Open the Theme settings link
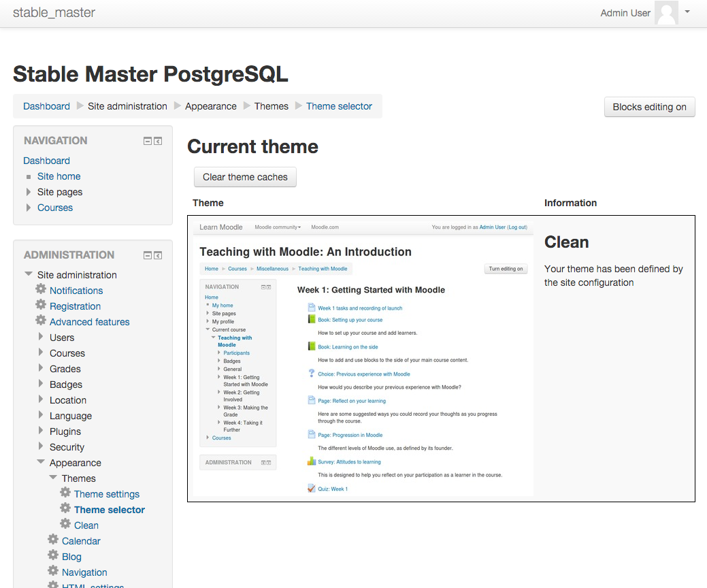707x588 pixels. point(106,494)
